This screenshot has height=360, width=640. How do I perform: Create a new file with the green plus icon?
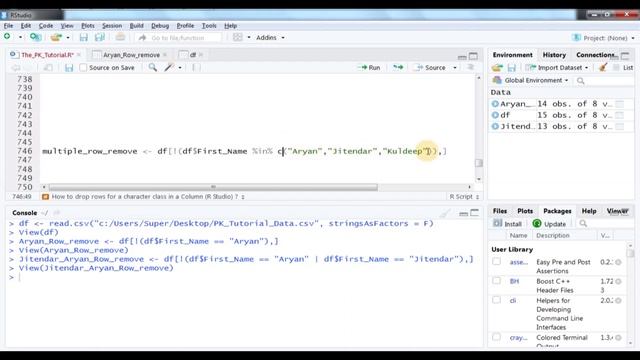(x=7, y=37)
